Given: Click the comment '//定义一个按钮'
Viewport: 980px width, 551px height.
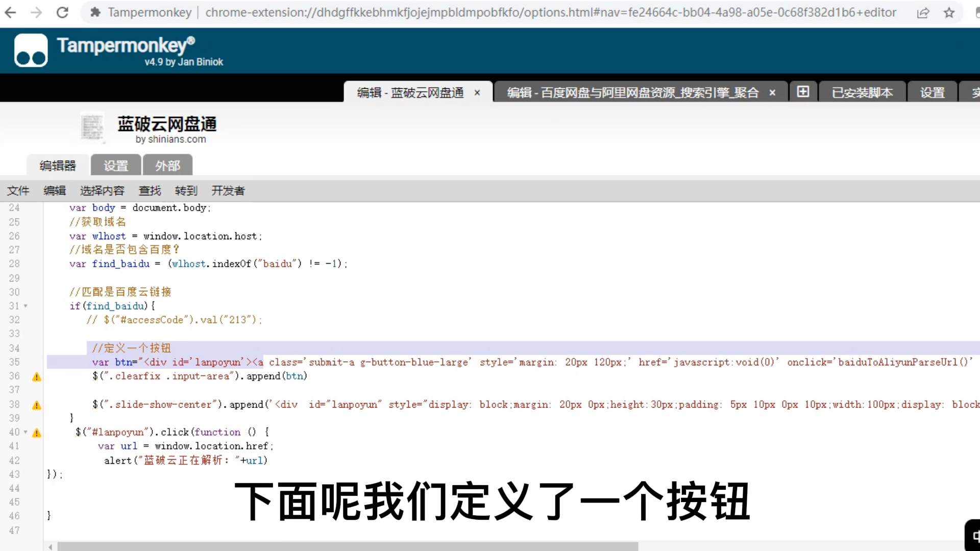Looking at the screenshot, I should tap(131, 348).
